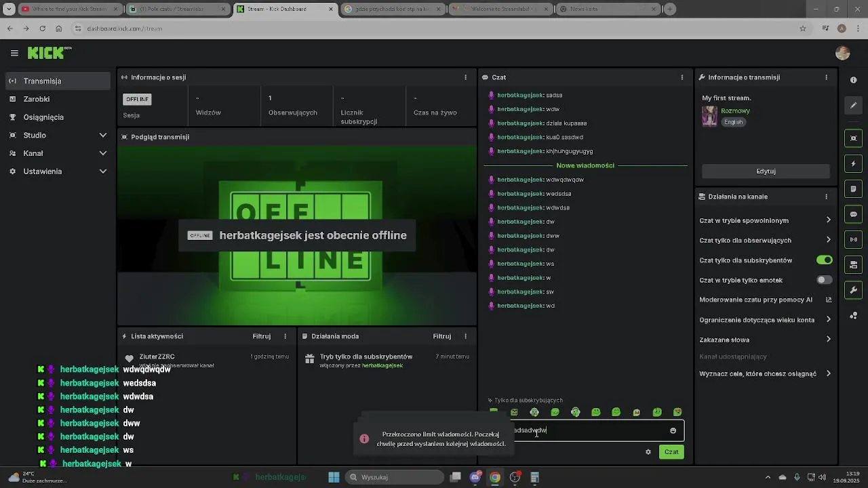Send message with green Czat button

click(671, 452)
